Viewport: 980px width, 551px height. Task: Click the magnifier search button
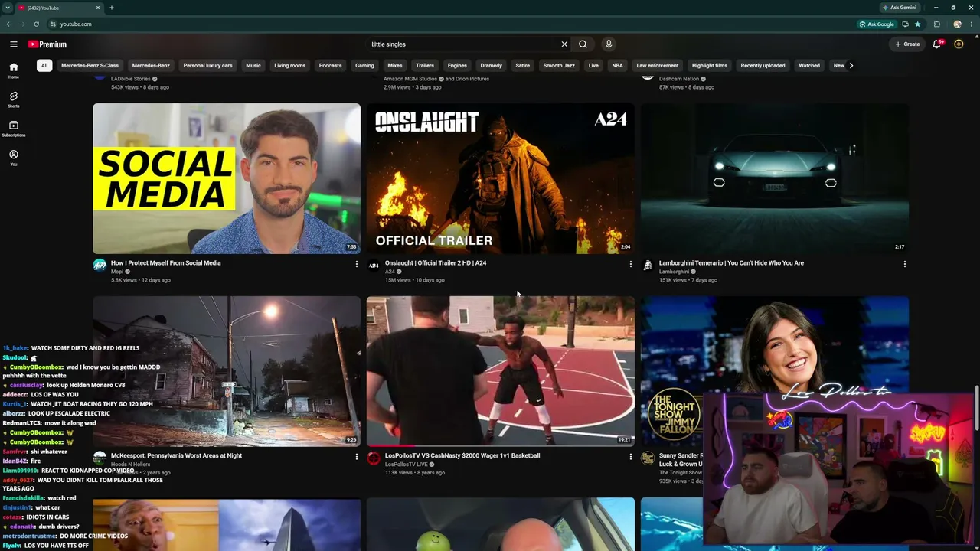[583, 44]
